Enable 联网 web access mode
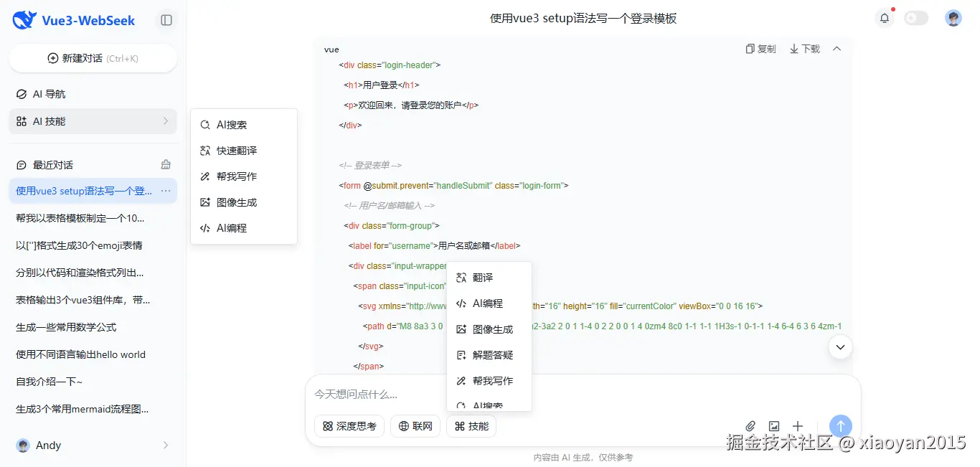 [415, 425]
